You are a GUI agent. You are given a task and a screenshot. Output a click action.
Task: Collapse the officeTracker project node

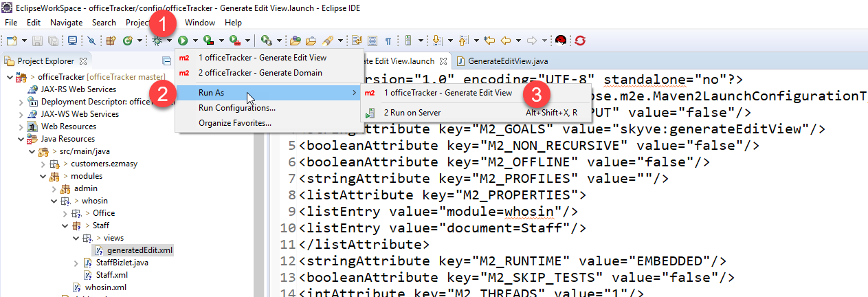9,77
